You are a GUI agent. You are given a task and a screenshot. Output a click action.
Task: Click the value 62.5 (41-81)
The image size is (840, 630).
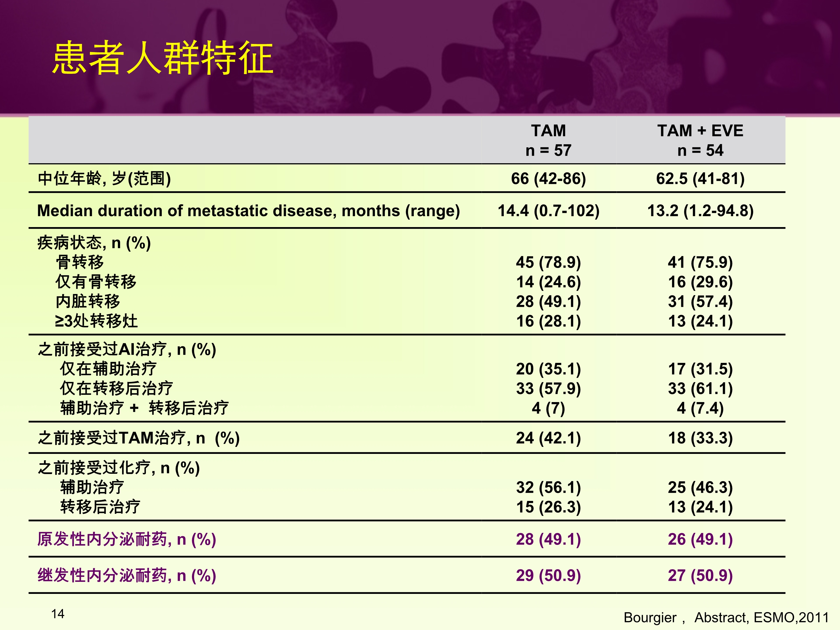[700, 178]
